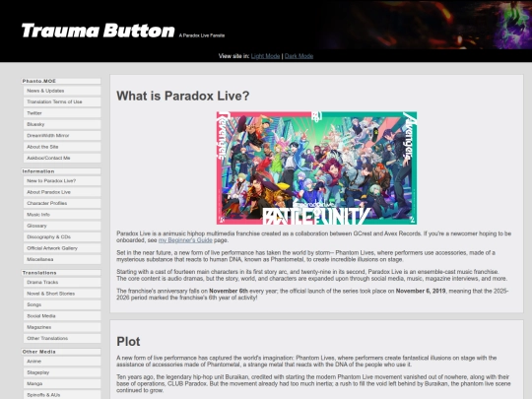This screenshot has height=399, width=532.
Task: Open the Glossary page
Action: pyautogui.click(x=62, y=226)
